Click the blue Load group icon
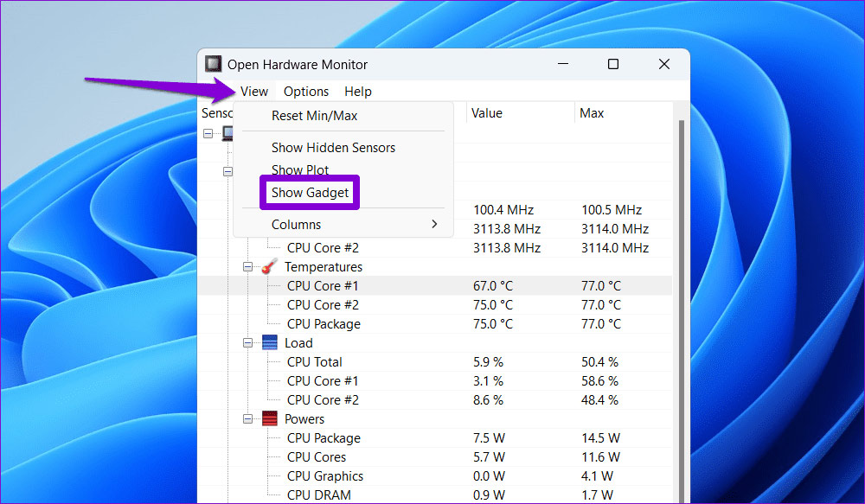The height and width of the screenshot is (504, 865). pos(270,343)
